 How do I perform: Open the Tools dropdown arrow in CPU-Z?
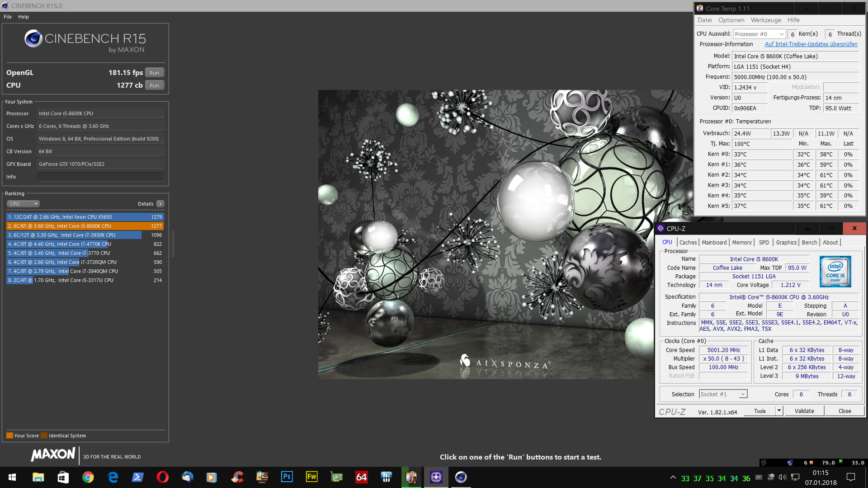pos(779,411)
